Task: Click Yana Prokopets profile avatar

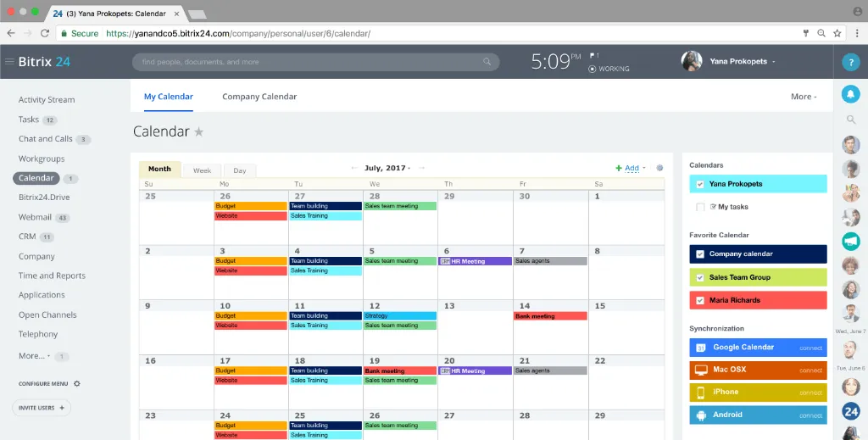Action: [x=692, y=61]
